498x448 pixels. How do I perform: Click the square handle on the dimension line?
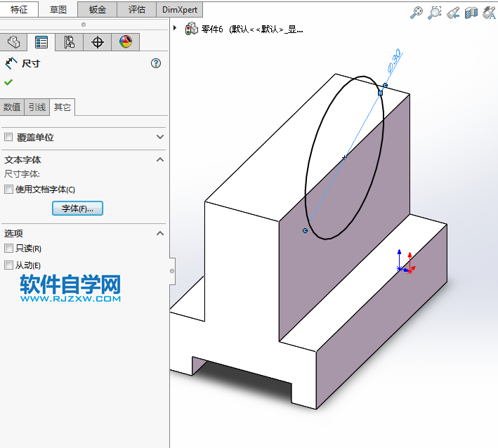(x=380, y=93)
